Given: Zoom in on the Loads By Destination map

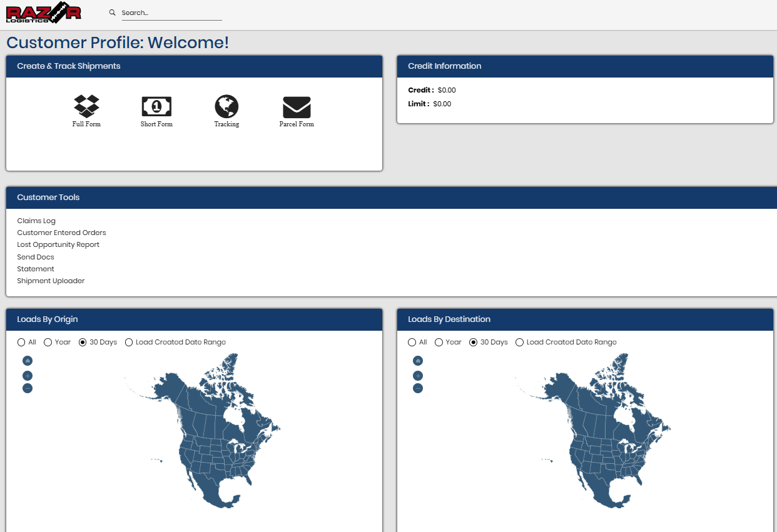Looking at the screenshot, I should pos(418,376).
